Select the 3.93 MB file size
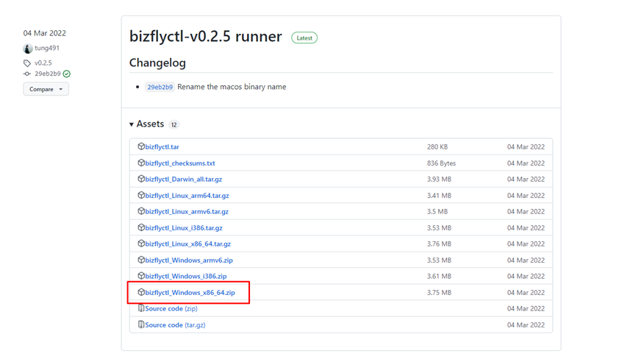This screenshot has width=644, height=362. coord(439,179)
